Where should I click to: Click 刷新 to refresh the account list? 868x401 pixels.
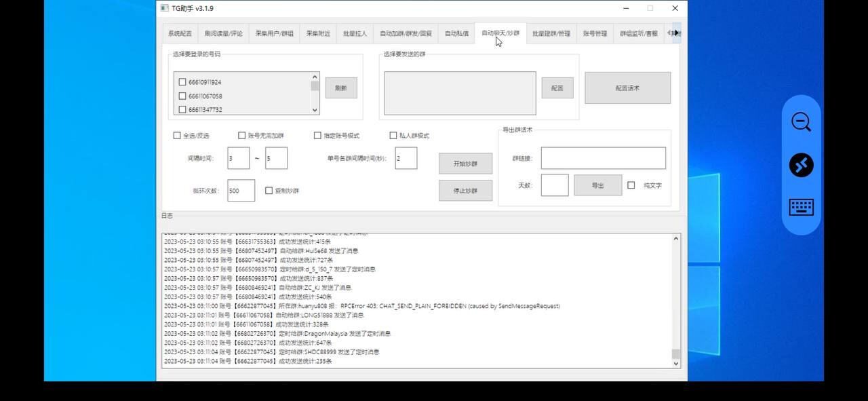(341, 88)
